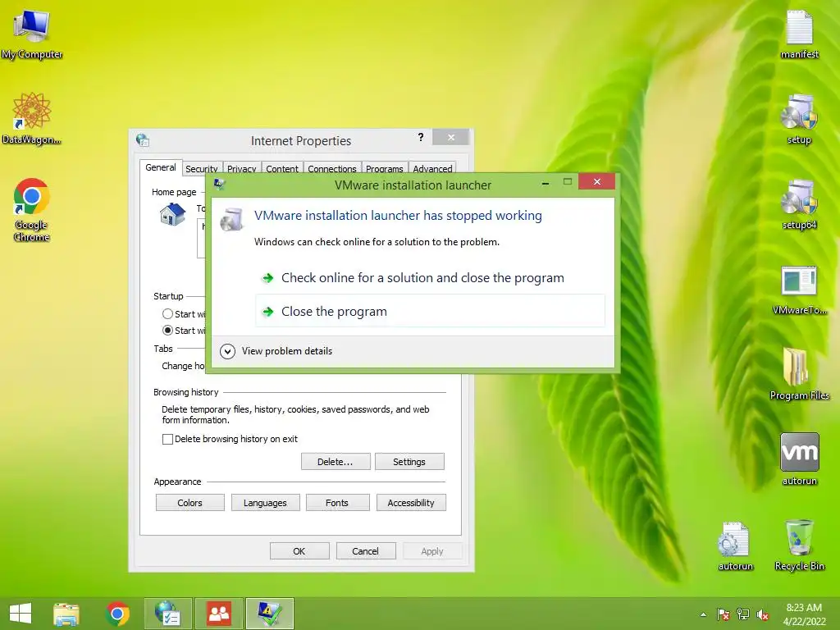The width and height of the screenshot is (840, 630).
Task: Click OK in Internet Properties
Action: pos(299,550)
